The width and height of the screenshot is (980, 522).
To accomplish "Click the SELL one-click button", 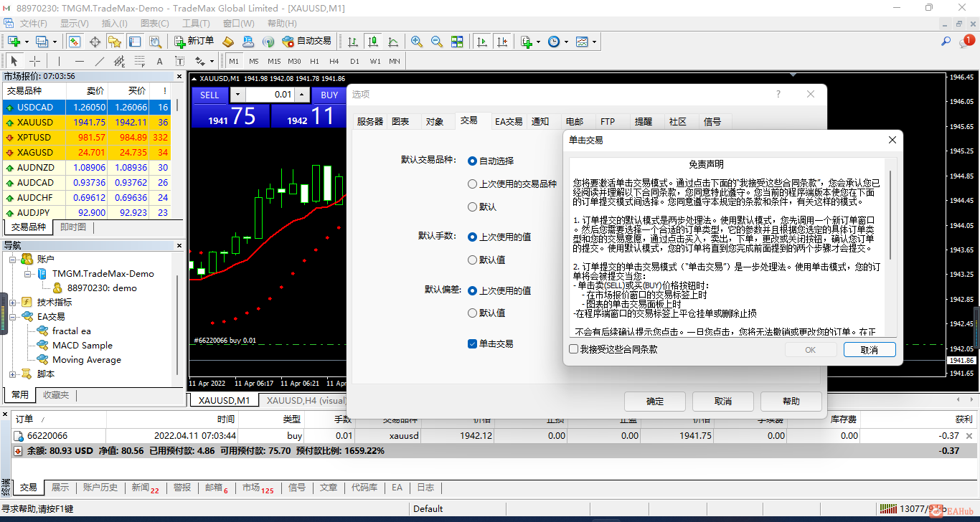I will [x=209, y=95].
